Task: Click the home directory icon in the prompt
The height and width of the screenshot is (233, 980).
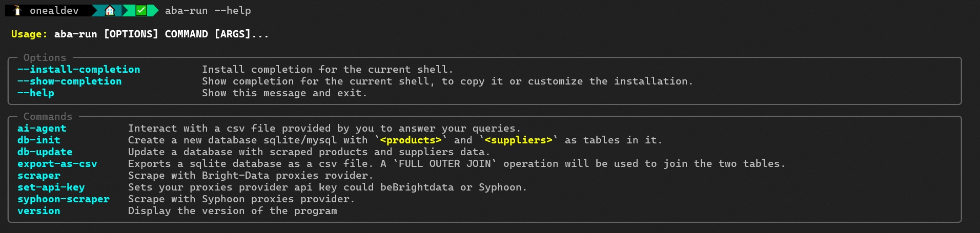Action: click(110, 11)
